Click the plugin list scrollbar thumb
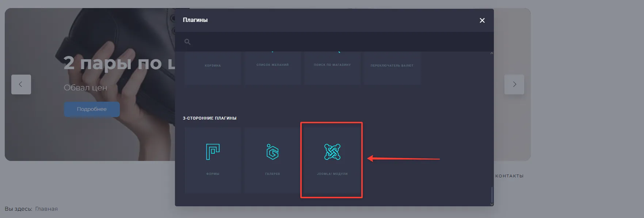644x218 pixels. pyautogui.click(x=492, y=194)
